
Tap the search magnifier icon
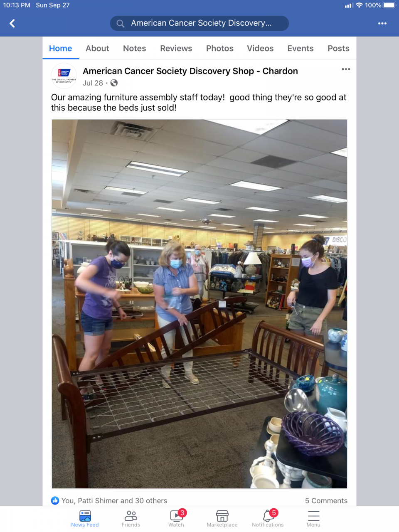click(121, 23)
